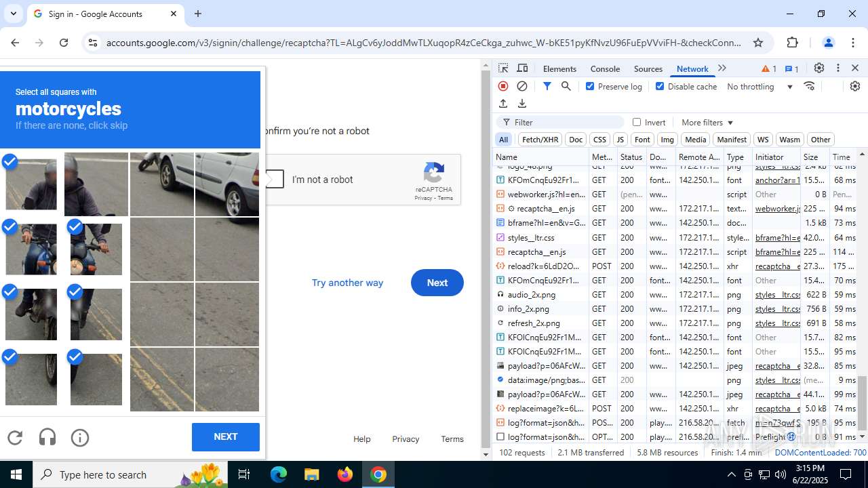Viewport: 868px width, 488px height.
Task: Open network search with magnifier icon
Action: [566, 86]
